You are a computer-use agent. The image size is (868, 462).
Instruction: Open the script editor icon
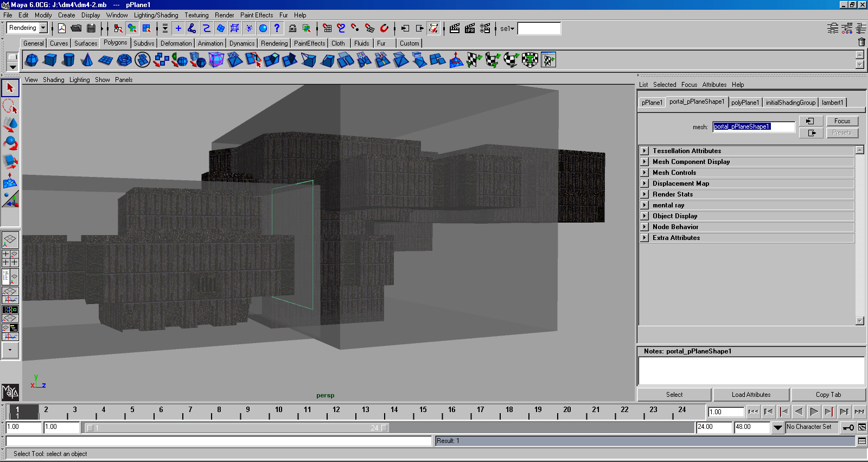click(861, 441)
